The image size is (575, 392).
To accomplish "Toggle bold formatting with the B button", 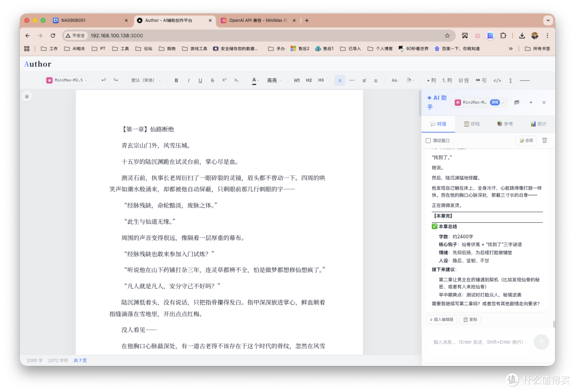I will point(176,80).
